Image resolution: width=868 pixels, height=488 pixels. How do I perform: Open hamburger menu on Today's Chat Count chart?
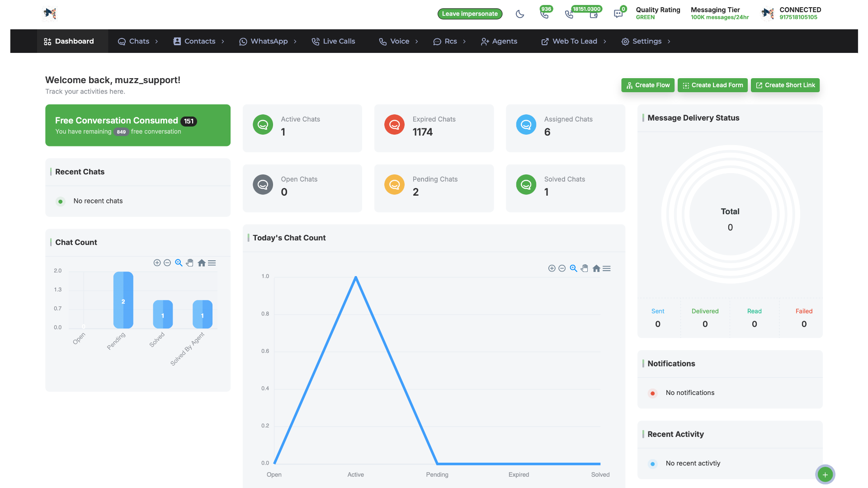pos(607,268)
